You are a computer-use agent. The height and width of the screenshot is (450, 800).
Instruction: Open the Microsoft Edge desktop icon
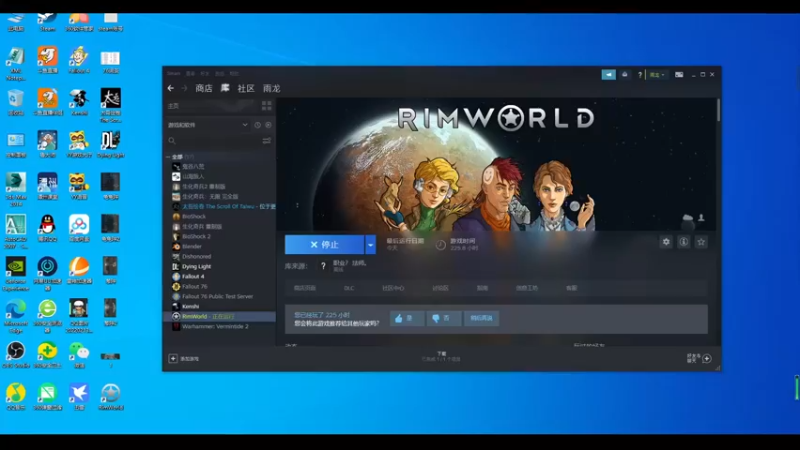16,316
